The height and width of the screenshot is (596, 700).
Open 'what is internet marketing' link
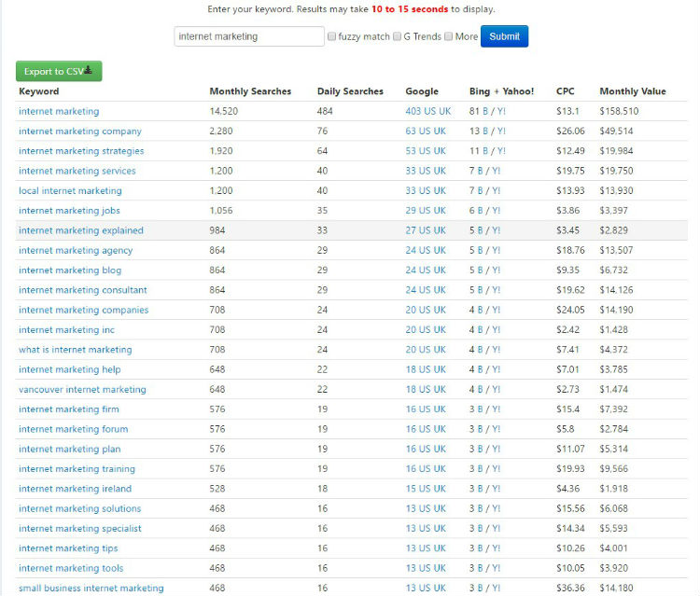click(x=75, y=350)
